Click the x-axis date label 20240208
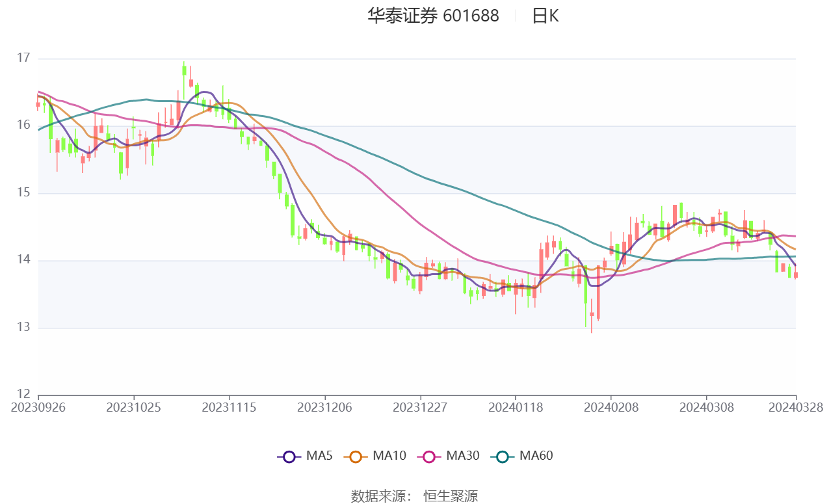829x504 pixels. [611, 407]
